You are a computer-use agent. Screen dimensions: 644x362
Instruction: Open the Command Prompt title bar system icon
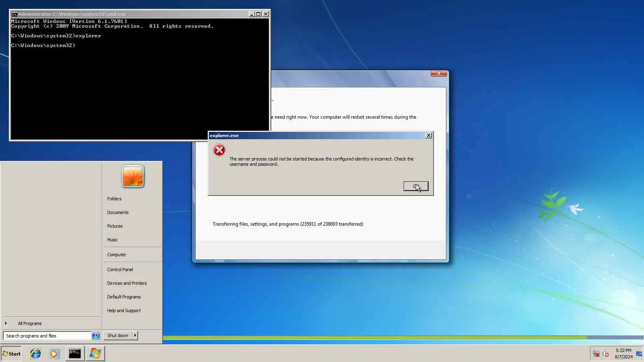14,14
